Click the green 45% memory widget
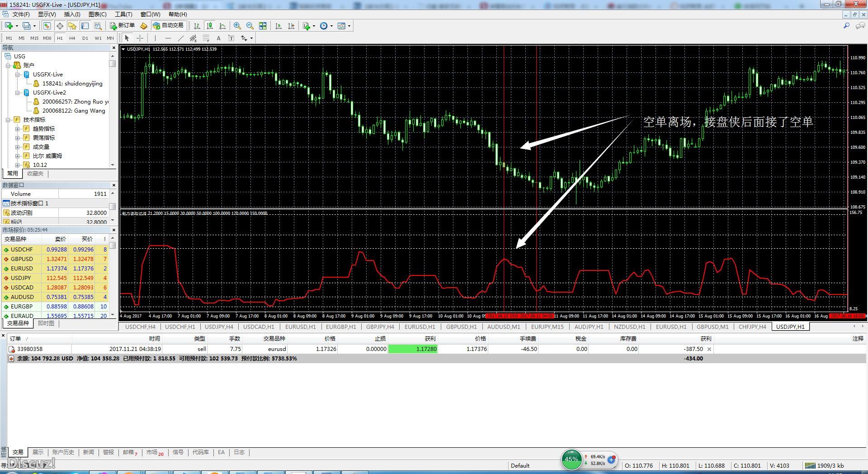Screen dimensions: 868x474 (x=571, y=460)
